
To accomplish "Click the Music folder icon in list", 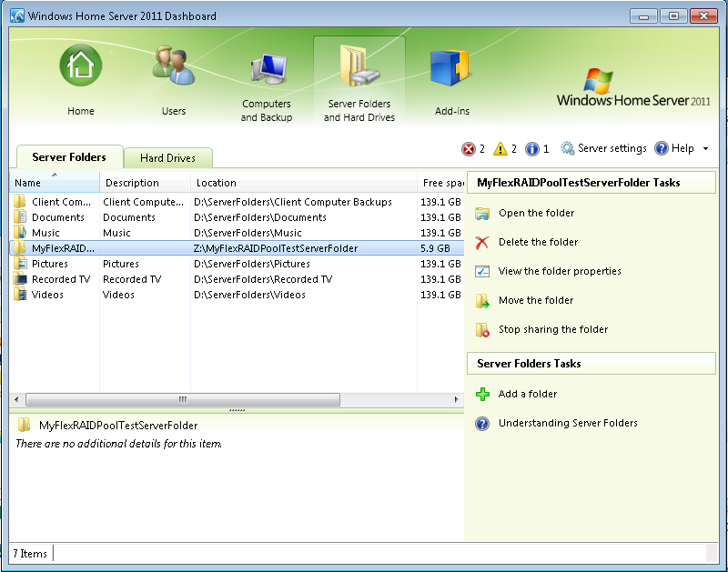I will (20, 233).
